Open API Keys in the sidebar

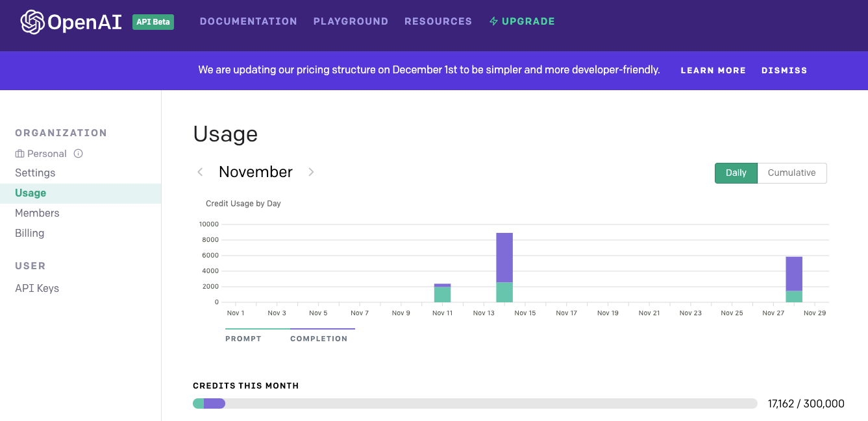[x=37, y=288]
